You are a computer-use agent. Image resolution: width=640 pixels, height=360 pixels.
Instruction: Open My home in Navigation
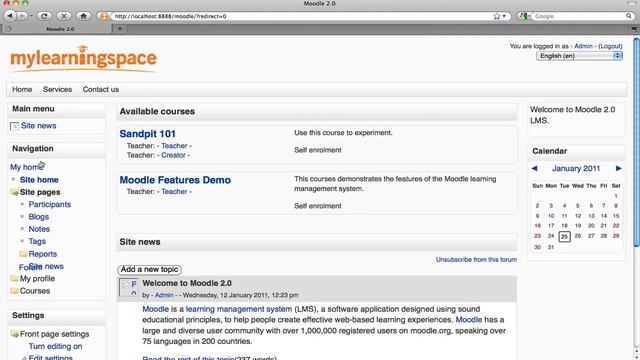pos(27,167)
